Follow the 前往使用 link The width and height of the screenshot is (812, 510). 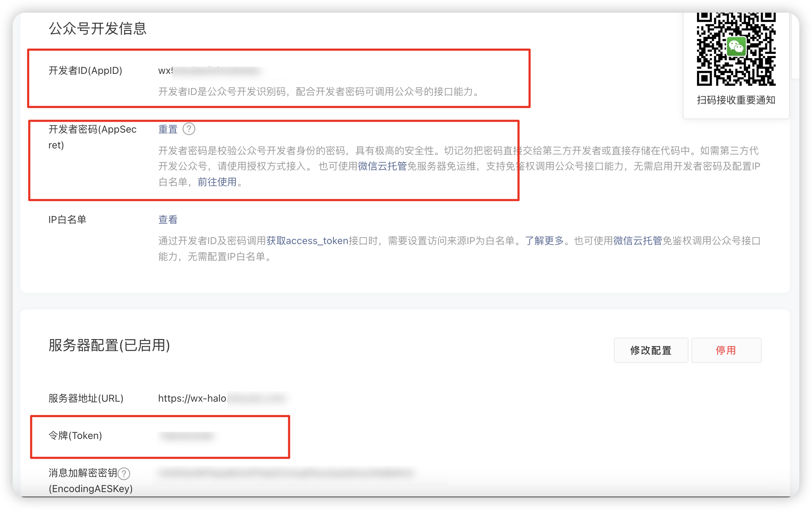(x=217, y=182)
